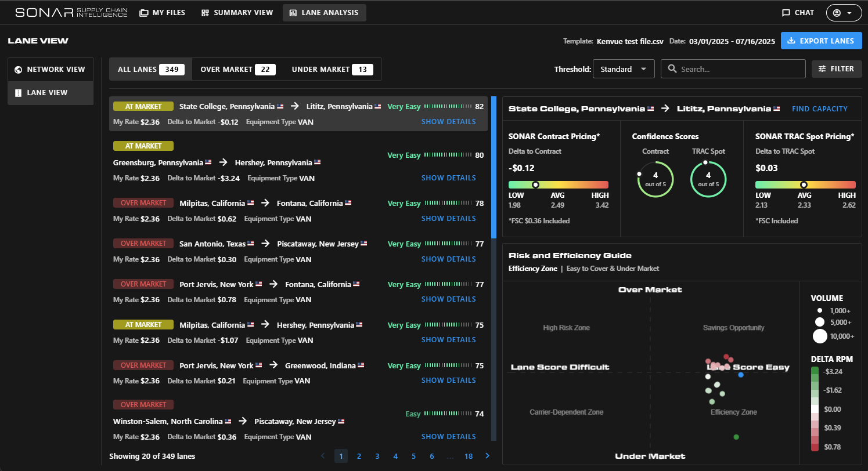868x471 pixels.
Task: Show All Lanes tab with 349 lanes
Action: tap(151, 69)
